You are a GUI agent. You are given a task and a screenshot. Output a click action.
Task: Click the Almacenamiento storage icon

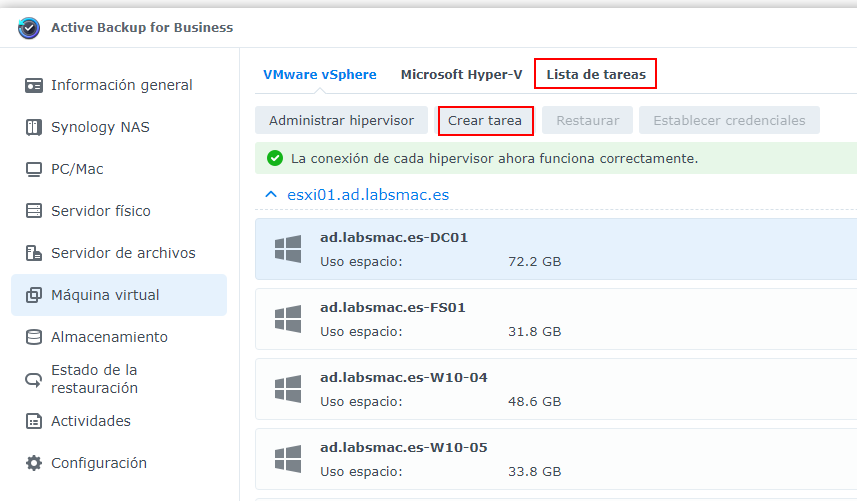(x=34, y=337)
